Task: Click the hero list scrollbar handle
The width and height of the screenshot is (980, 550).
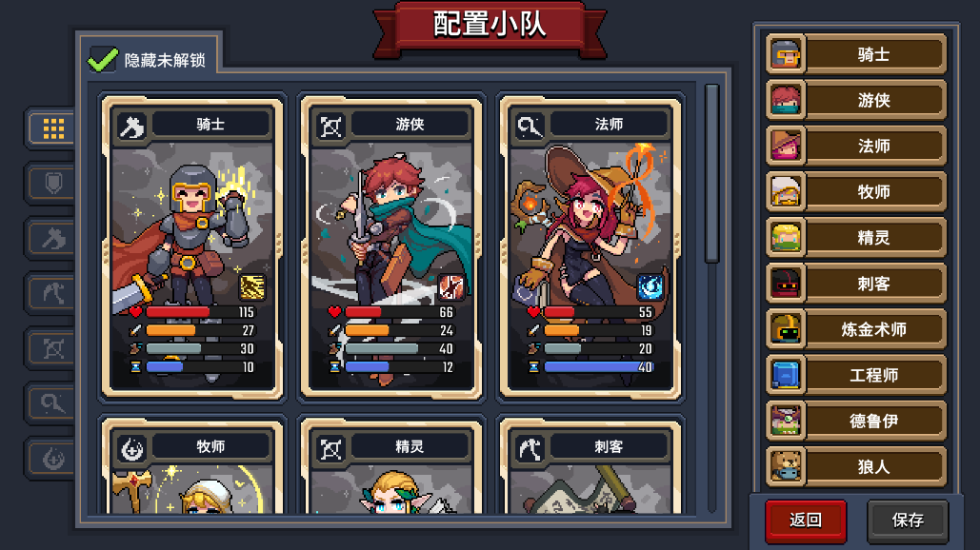Action: coord(711,173)
